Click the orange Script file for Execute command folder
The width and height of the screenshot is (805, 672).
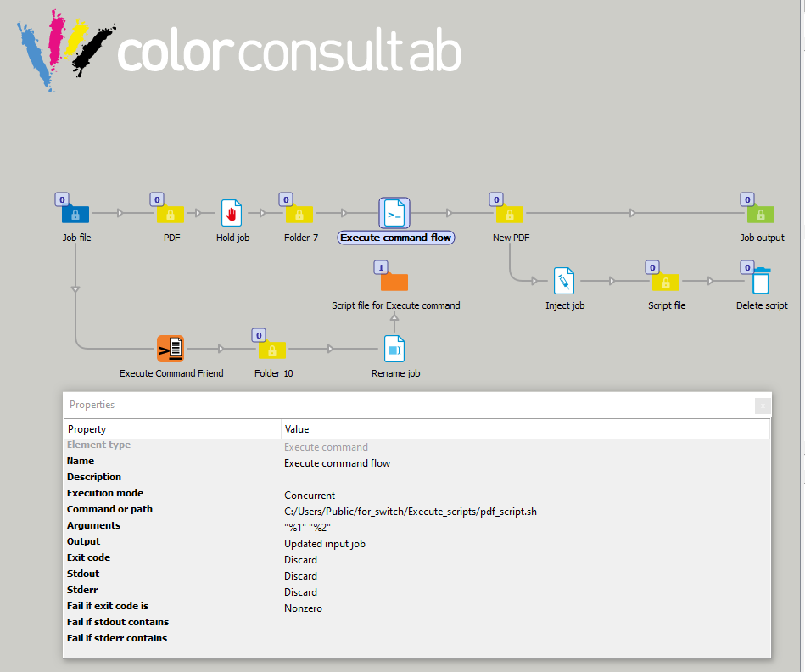394,281
